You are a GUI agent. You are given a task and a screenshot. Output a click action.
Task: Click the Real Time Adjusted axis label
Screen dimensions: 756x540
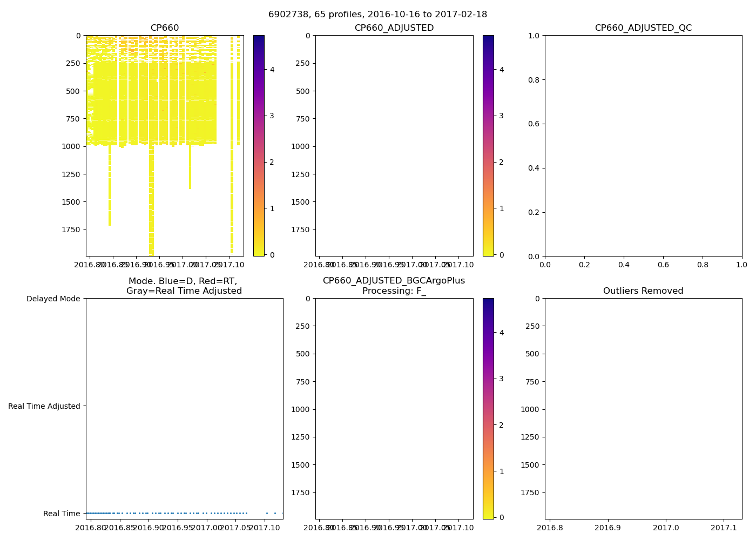[44, 406]
